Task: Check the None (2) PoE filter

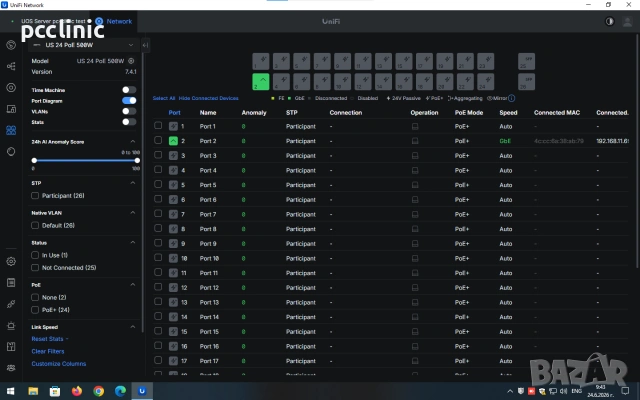Action: (x=35, y=297)
